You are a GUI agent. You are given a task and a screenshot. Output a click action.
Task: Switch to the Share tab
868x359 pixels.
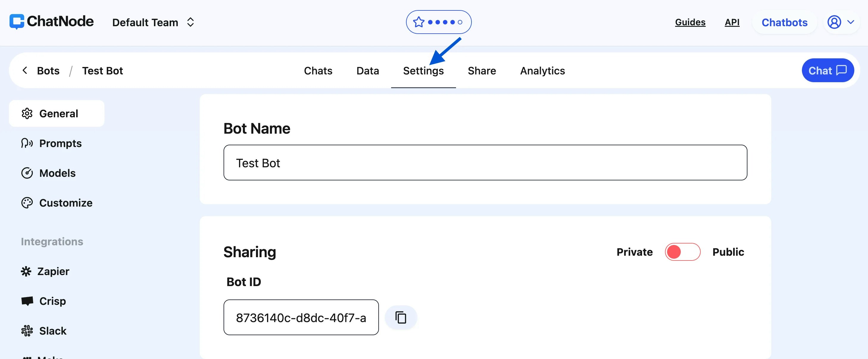click(x=482, y=71)
